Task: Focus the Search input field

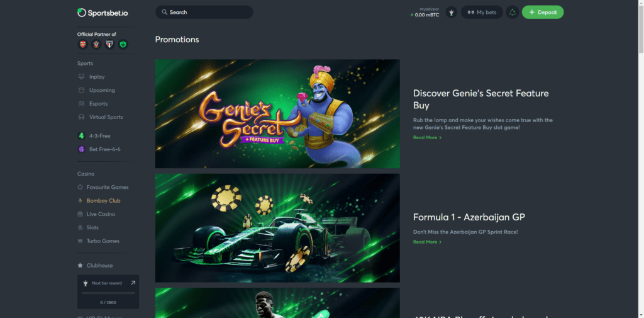Action: (x=204, y=13)
